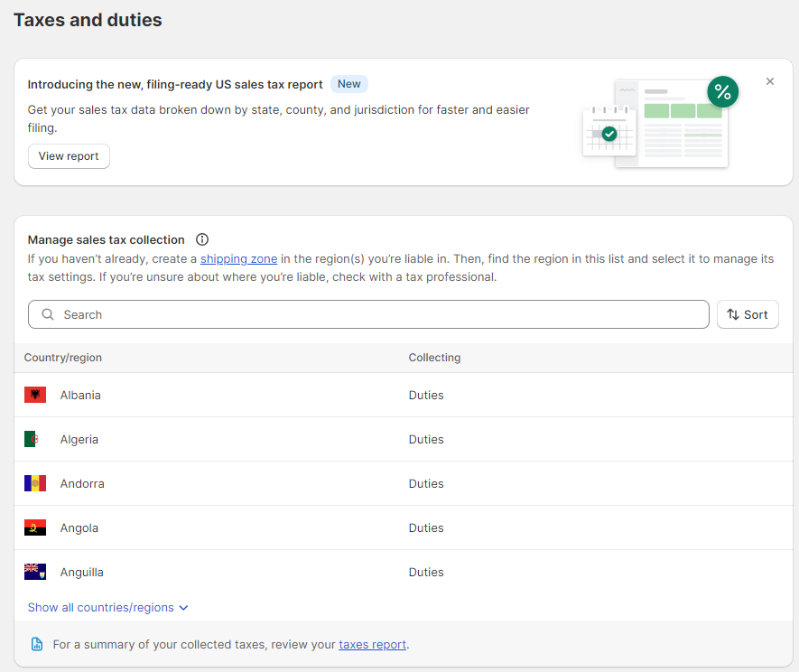Click the tax report illustration
This screenshot has width=799, height=672.
pyautogui.click(x=660, y=122)
